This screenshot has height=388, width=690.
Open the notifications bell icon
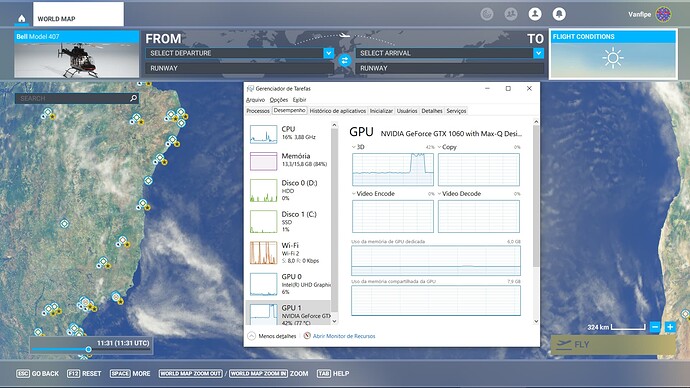pos(559,14)
